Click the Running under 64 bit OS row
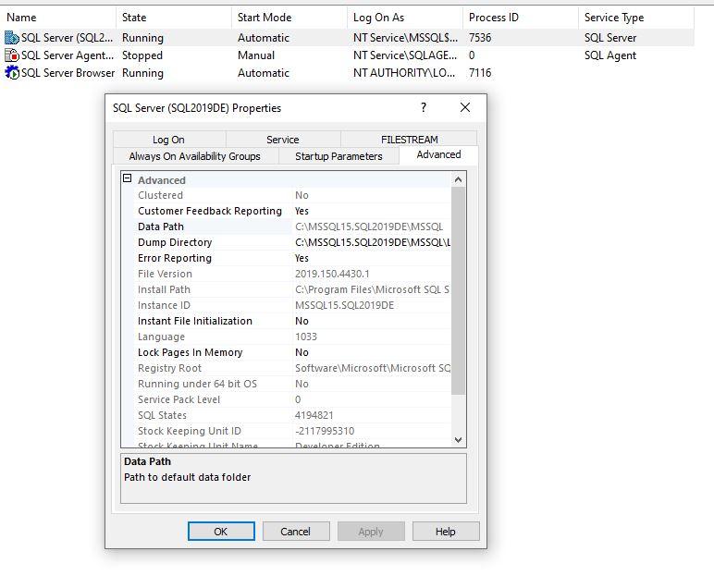Image resolution: width=714 pixels, height=588 pixels. 293,384
